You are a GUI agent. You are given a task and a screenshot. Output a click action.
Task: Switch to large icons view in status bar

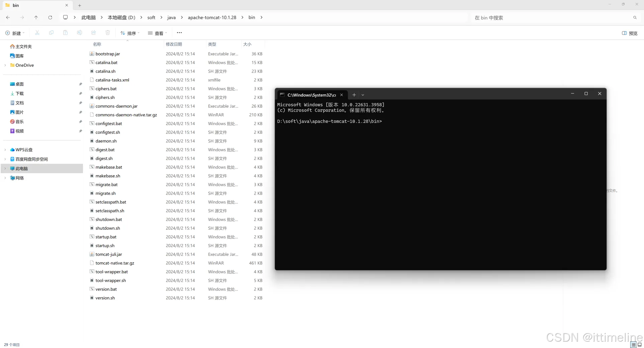click(x=639, y=345)
